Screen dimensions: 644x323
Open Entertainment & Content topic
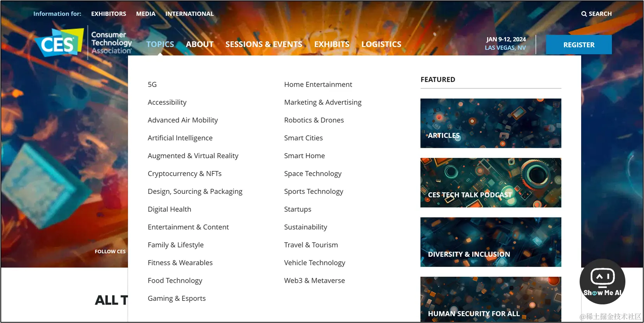coord(188,227)
